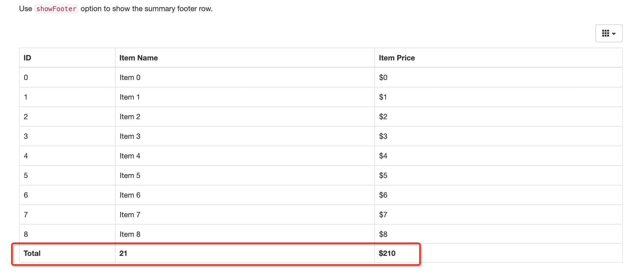Viewport: 644px width, 276px height.
Task: Click the Item 5 name cell
Action: [x=245, y=175]
